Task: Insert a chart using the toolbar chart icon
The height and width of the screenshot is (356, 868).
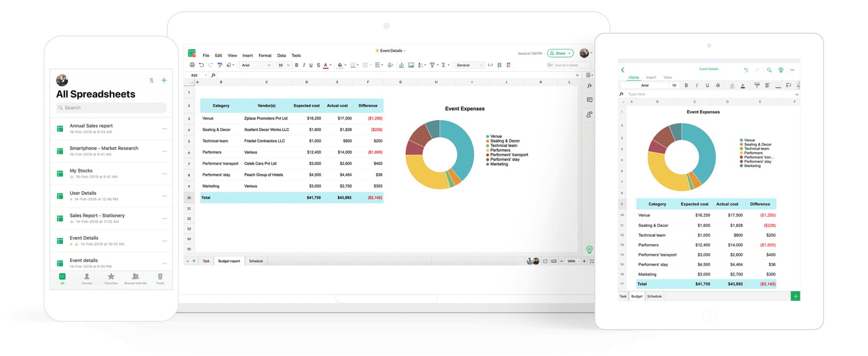Action: (401, 65)
